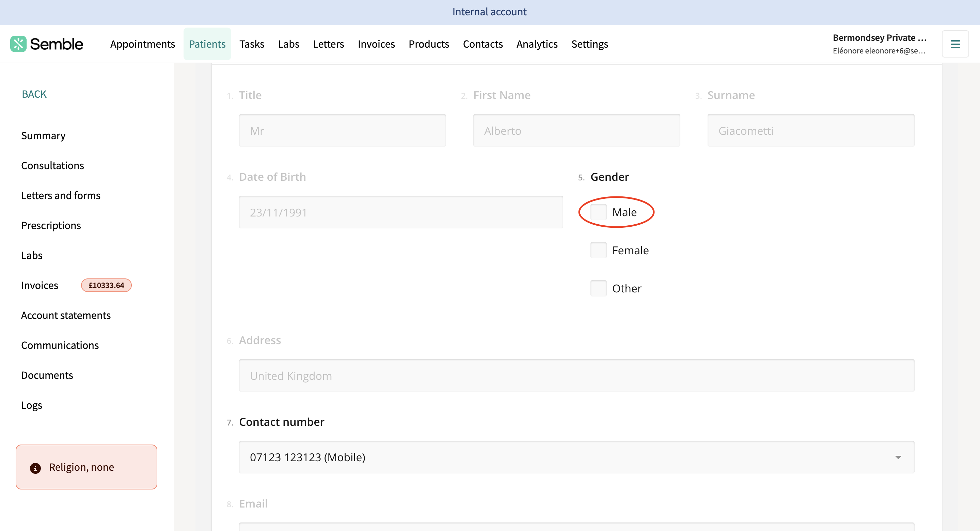Click the First Name field showing Alberto
The width and height of the screenshot is (980, 531).
click(x=576, y=130)
